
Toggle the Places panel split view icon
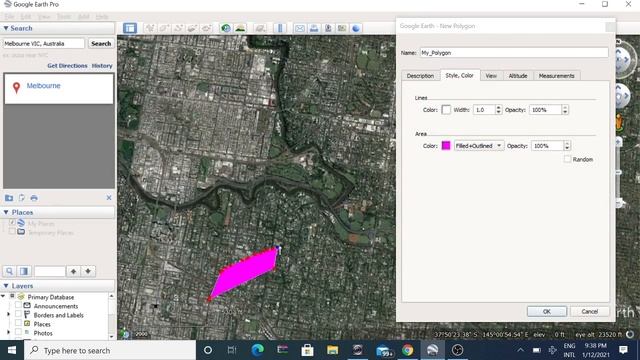[24, 271]
